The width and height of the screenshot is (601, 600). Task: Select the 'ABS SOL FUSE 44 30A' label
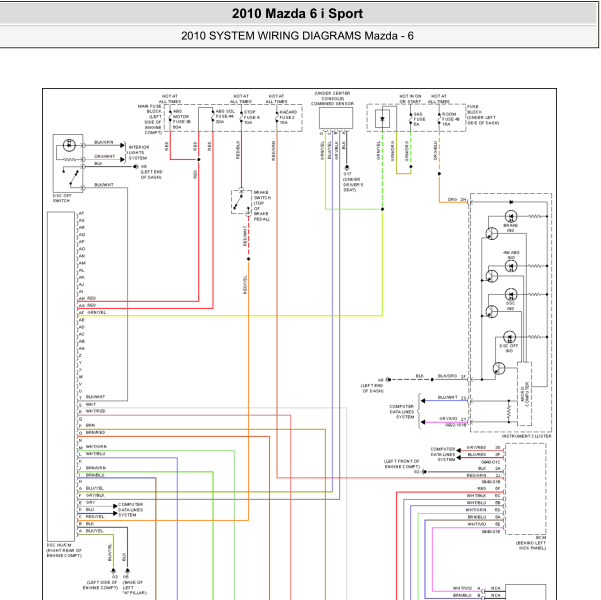click(225, 117)
